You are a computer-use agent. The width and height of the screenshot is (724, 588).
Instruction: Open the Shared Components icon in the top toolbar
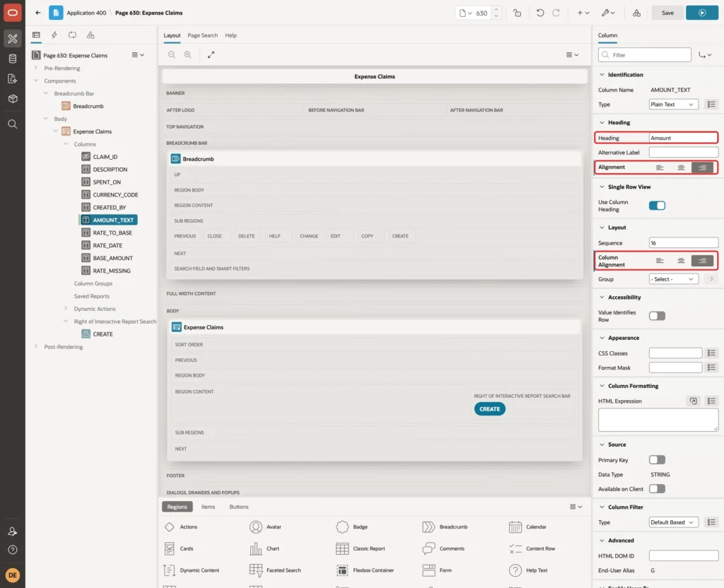(x=637, y=13)
